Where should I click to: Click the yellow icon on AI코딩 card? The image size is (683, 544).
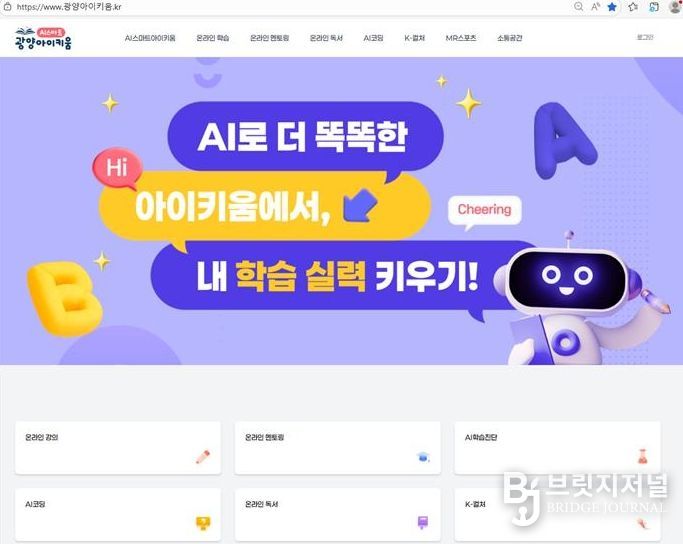(203, 523)
